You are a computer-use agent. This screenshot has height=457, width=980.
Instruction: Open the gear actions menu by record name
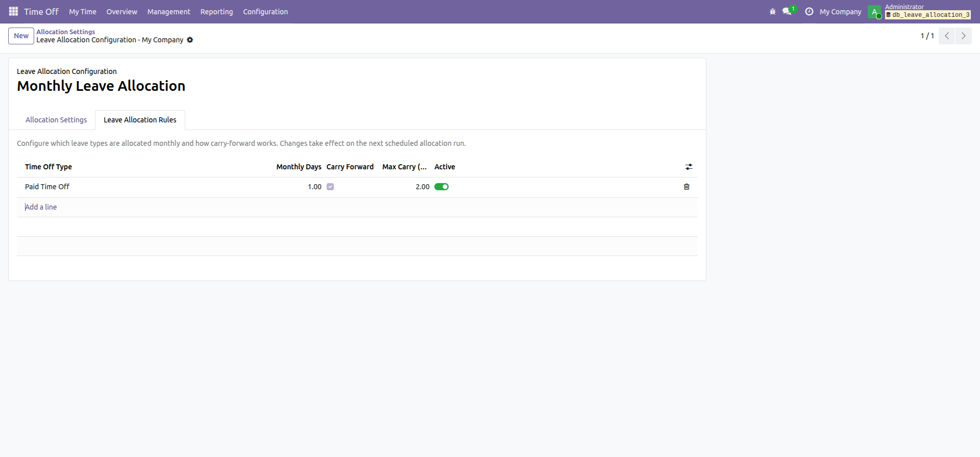coord(190,40)
